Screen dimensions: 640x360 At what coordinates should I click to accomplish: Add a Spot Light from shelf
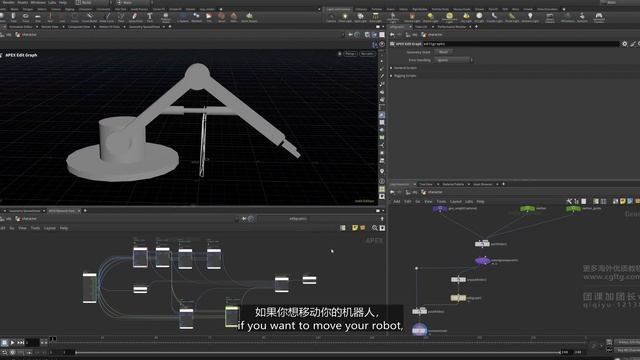360,17
